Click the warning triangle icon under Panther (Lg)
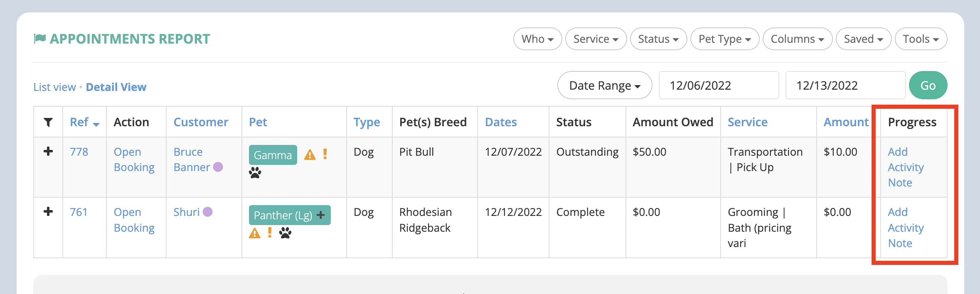This screenshot has height=294, width=980. (255, 233)
